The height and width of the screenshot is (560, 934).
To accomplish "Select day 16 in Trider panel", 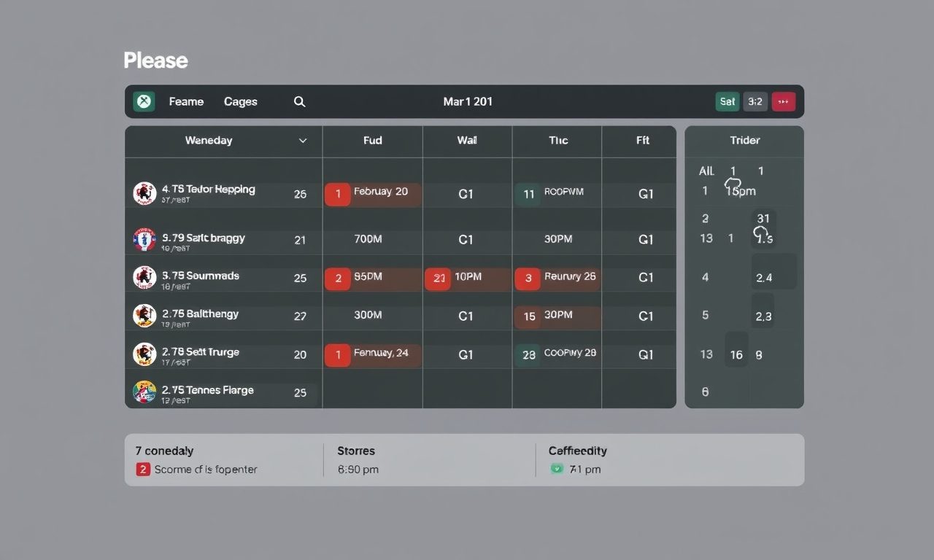I will 736,354.
